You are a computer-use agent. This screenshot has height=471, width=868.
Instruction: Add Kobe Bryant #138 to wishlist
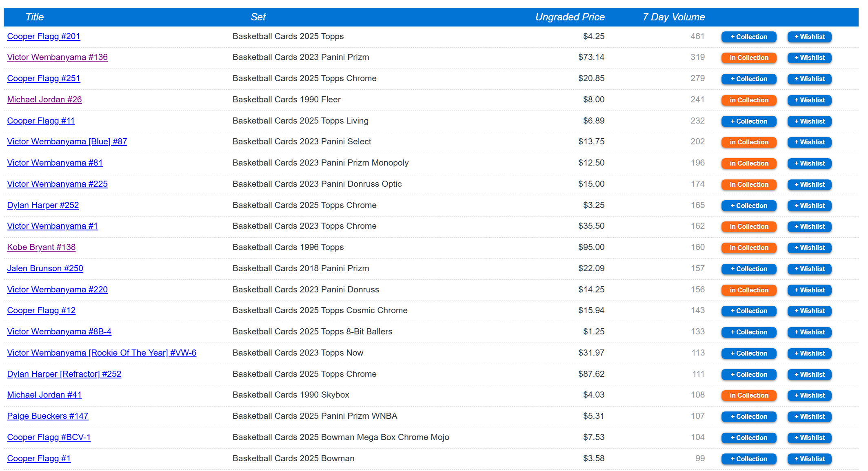[810, 248]
